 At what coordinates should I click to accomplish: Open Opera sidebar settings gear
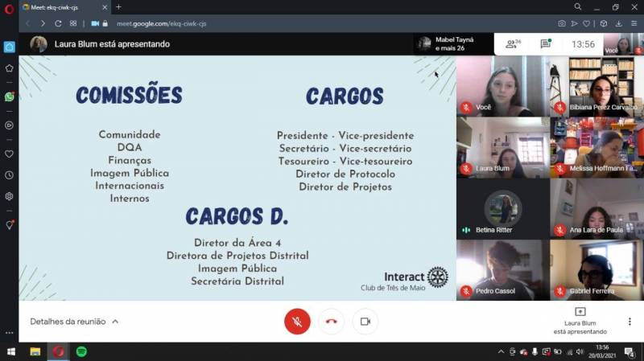tap(9, 196)
